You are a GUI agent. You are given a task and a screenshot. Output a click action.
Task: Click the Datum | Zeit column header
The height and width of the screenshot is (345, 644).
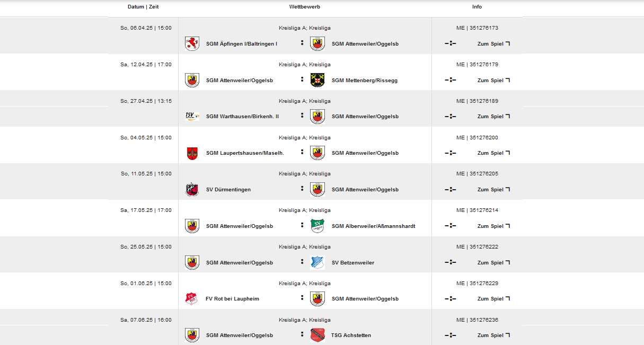click(x=143, y=7)
